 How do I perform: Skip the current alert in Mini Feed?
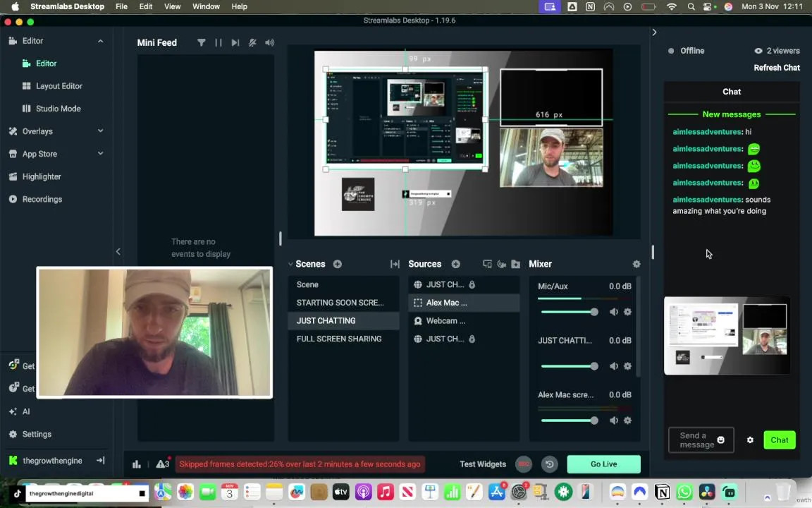[x=235, y=42]
